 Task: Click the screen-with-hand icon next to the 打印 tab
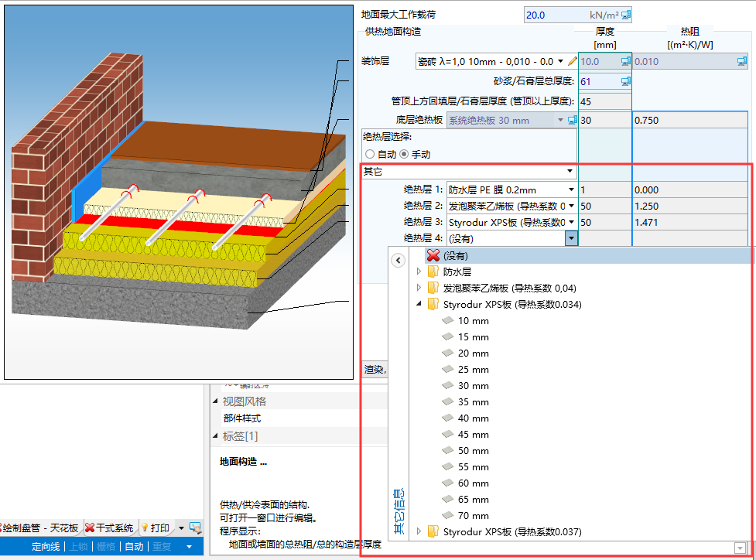[x=195, y=528]
